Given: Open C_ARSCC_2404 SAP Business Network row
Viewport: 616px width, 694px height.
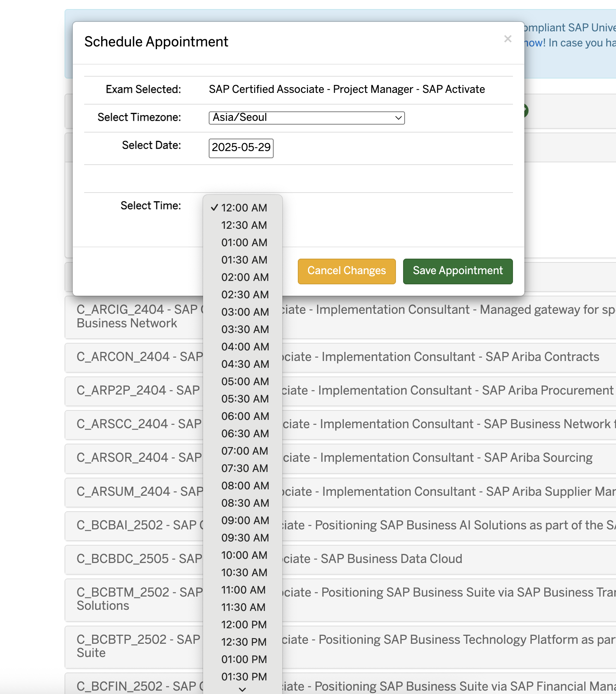Looking at the screenshot, I should (340, 424).
